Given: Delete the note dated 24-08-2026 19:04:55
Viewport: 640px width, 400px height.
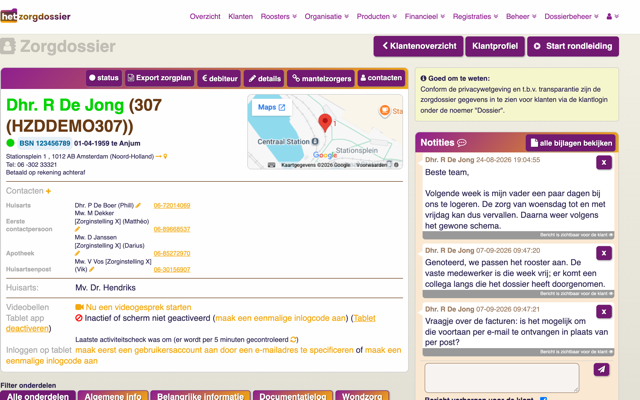Looking at the screenshot, I should pyautogui.click(x=604, y=162).
